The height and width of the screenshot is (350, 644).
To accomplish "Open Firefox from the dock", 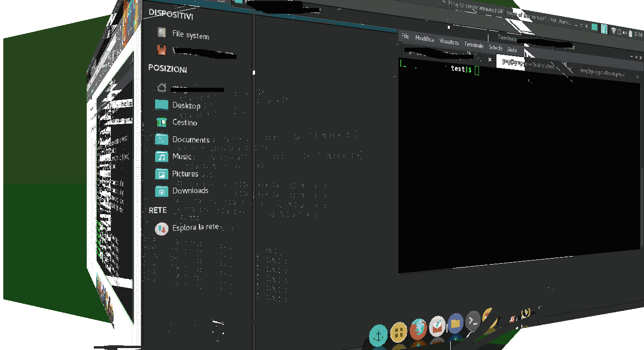I will [418, 329].
